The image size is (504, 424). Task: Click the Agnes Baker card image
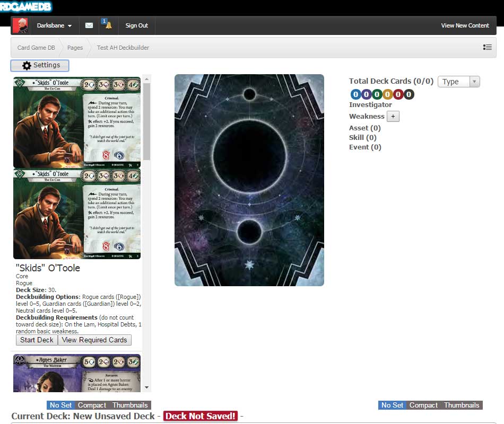pos(77,373)
